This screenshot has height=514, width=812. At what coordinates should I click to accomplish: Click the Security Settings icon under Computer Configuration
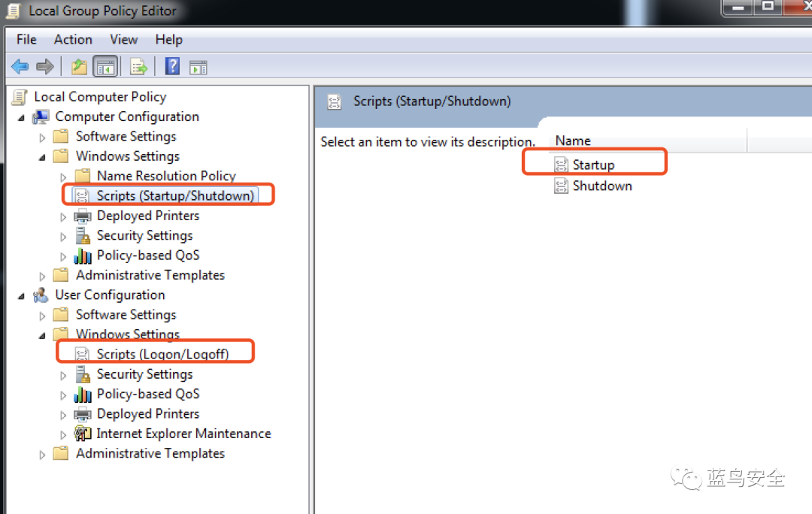(x=83, y=235)
